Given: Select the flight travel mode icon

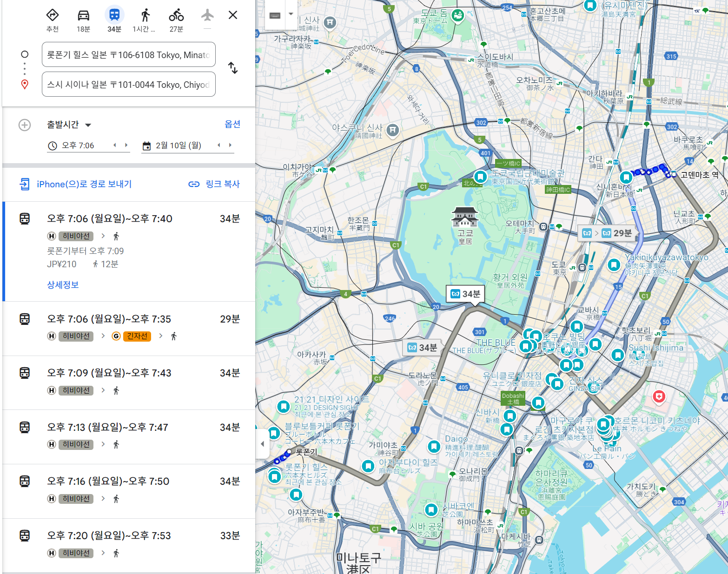Looking at the screenshot, I should click(207, 15).
